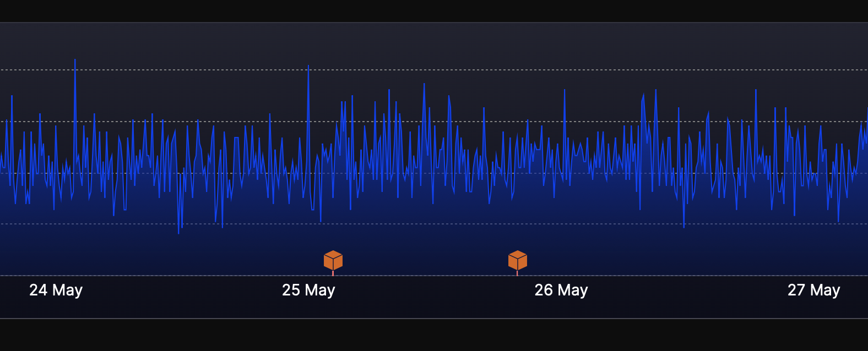Select the 27 May date label
The image size is (868, 351).
pyautogui.click(x=813, y=290)
